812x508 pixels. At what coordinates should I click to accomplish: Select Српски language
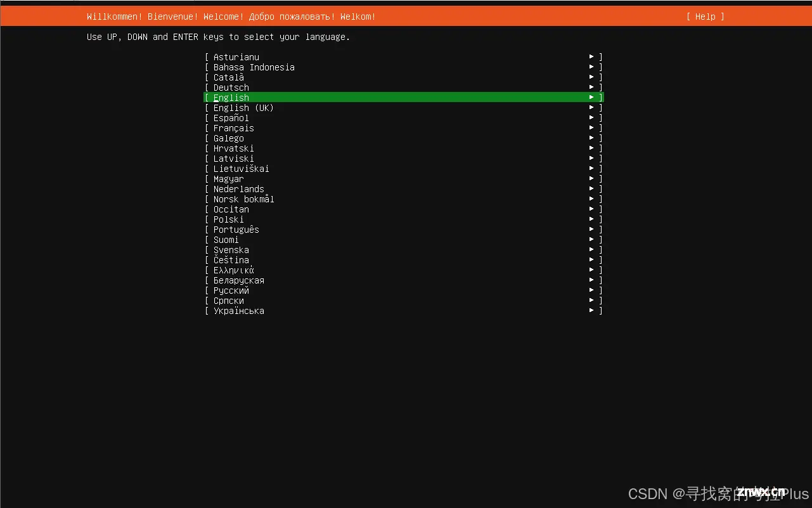click(404, 301)
